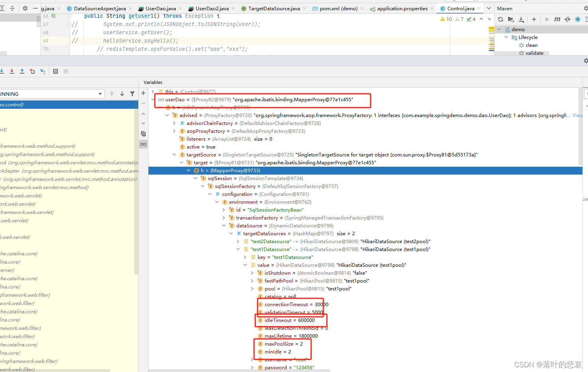Expand advisorChainFactory node
Image resolution: width=588 pixels, height=372 pixels.
click(174, 123)
